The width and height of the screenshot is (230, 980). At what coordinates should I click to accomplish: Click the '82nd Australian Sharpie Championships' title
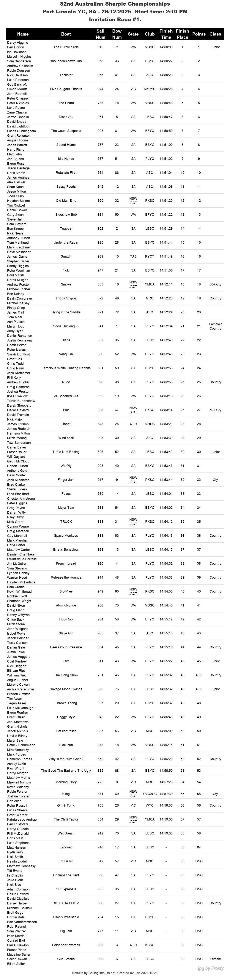[x=115, y=4]
